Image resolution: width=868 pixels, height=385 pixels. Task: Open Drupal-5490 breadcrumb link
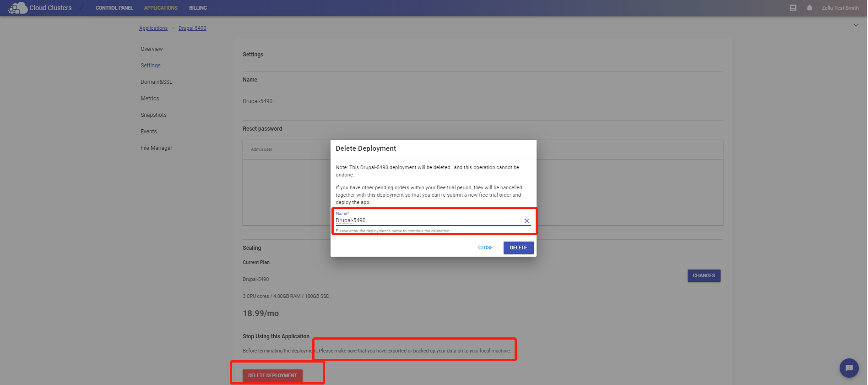click(192, 28)
